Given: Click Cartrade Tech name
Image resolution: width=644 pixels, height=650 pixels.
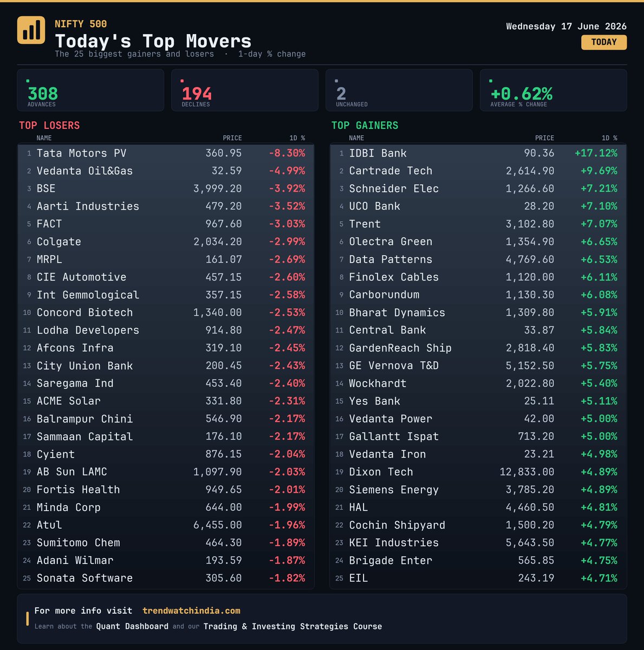Looking at the screenshot, I should pos(391,171).
